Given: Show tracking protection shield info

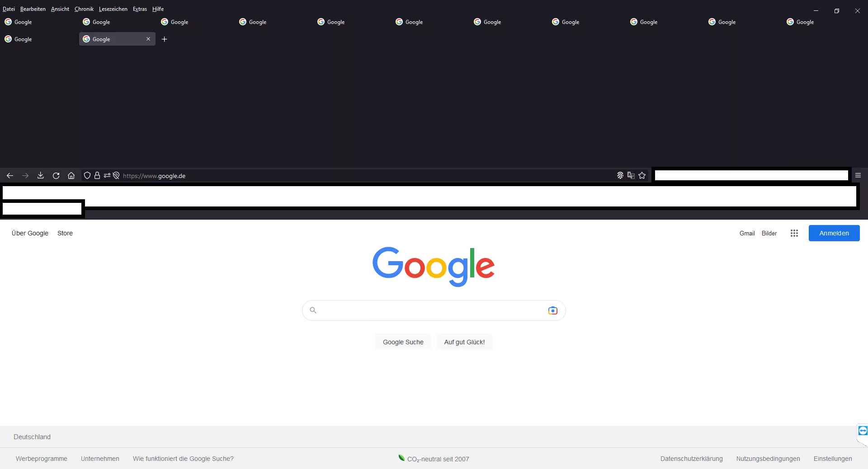Looking at the screenshot, I should (x=87, y=176).
